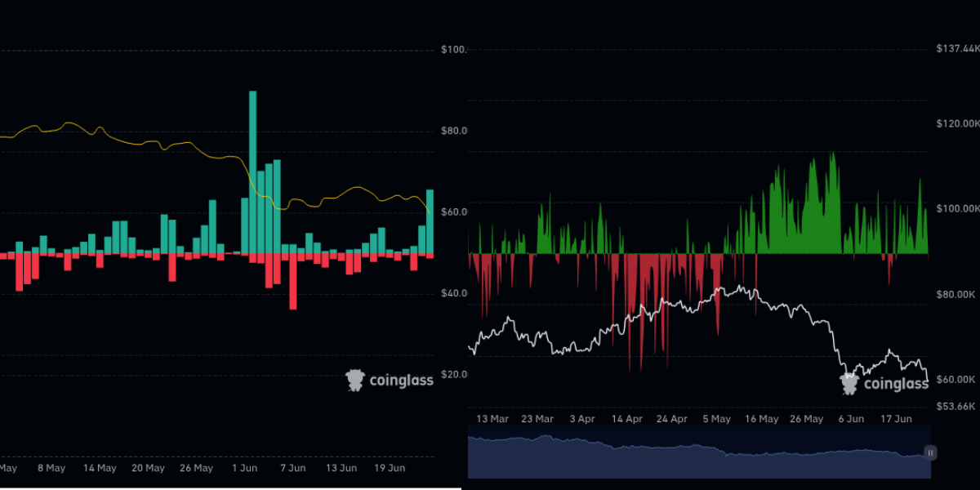Click the '$53.66K' price axis value
Image resolution: width=980 pixels, height=490 pixels.
(957, 406)
